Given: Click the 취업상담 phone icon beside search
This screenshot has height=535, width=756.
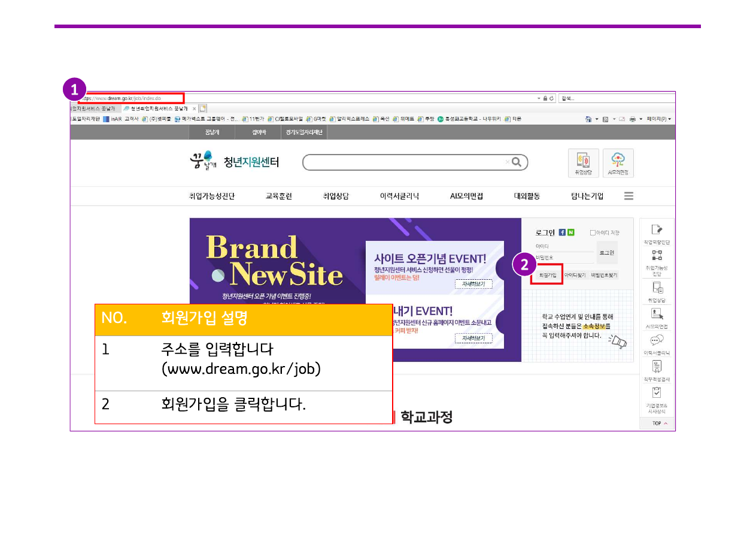Looking at the screenshot, I should pos(582,162).
